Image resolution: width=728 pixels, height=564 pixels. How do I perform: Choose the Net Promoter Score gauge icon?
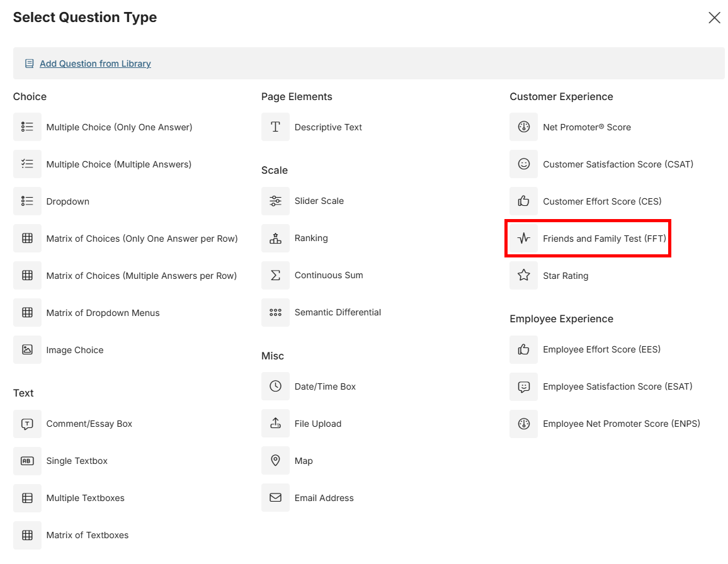click(524, 127)
